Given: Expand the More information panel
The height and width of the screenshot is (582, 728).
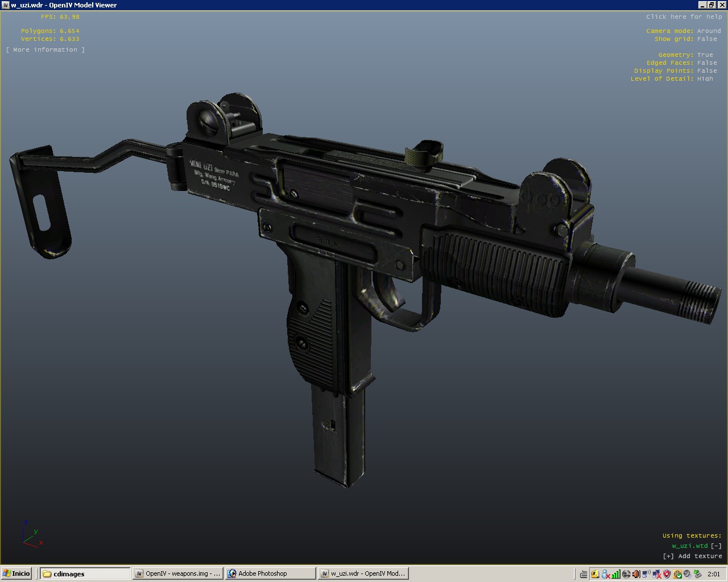Looking at the screenshot, I should click(x=45, y=50).
